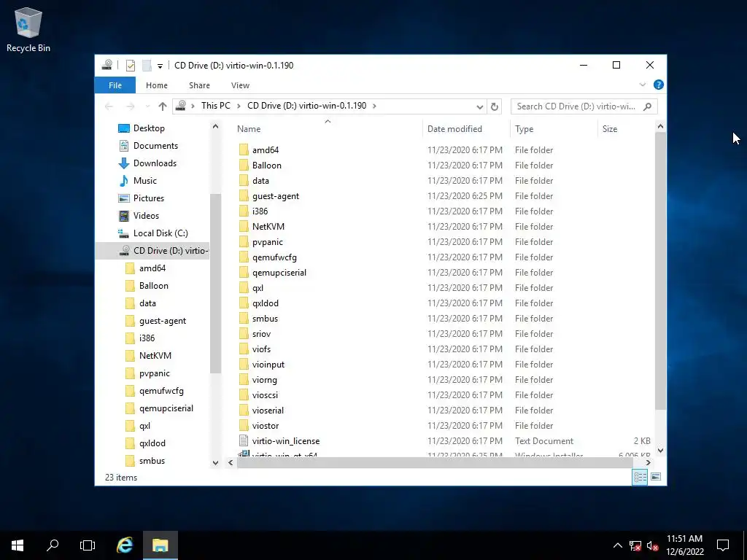This screenshot has height=560, width=747.
Task: Select the data folder icon in file list
Action: click(244, 181)
